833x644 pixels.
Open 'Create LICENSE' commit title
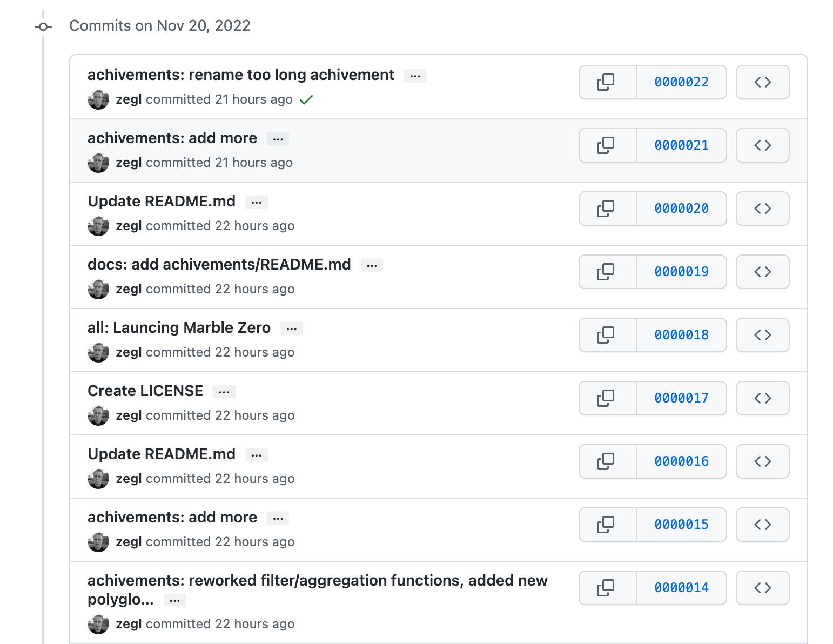(145, 391)
